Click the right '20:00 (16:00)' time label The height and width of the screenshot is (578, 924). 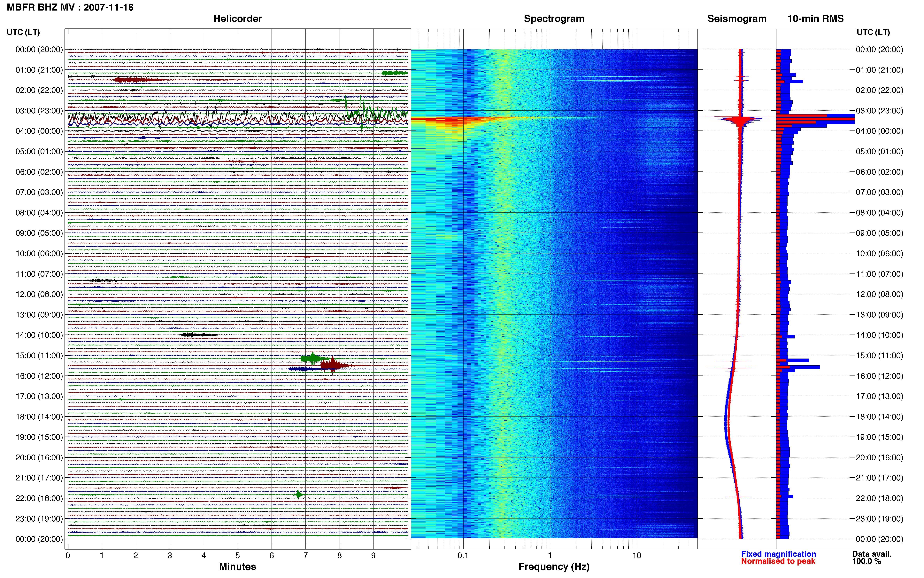tap(879, 458)
